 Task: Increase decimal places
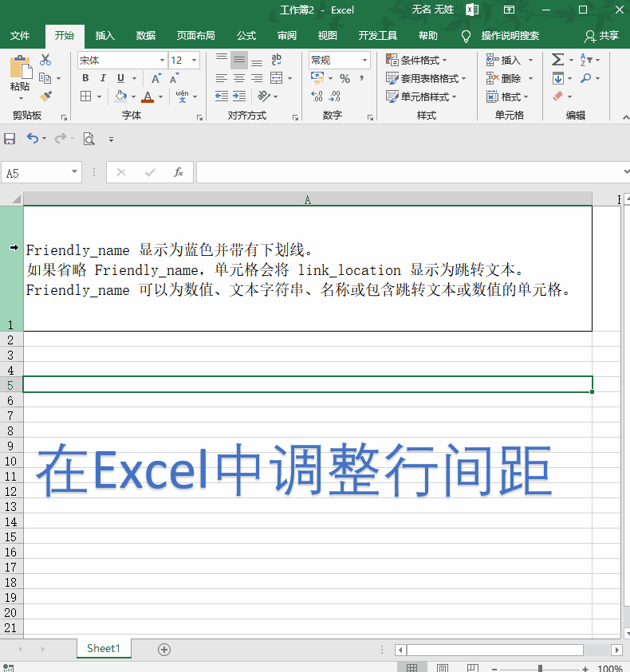tap(317, 96)
